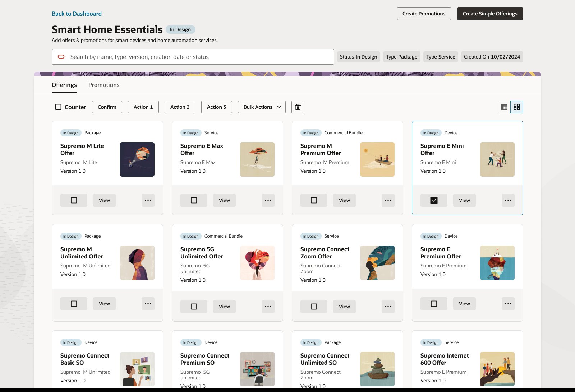Open more options for Supremo M Premium Offer
The image size is (575, 392).
[388, 200]
